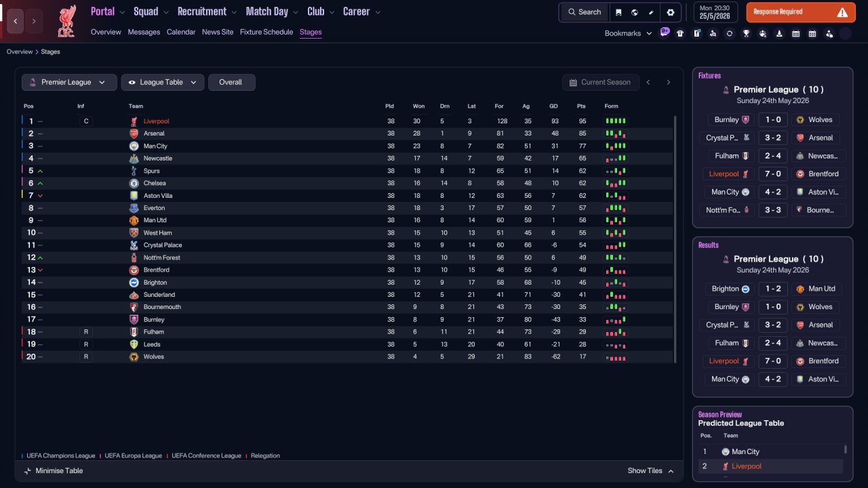
Task: Go to next season with right chevron
Action: click(x=668, y=82)
